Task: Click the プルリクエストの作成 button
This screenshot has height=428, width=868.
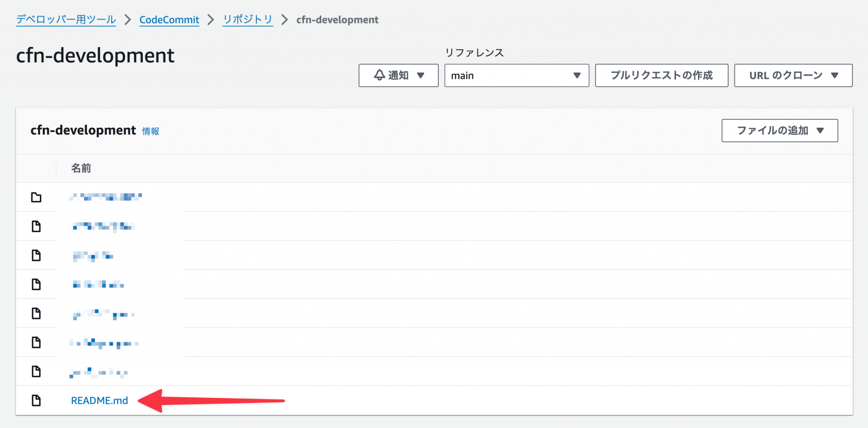Action: click(661, 75)
